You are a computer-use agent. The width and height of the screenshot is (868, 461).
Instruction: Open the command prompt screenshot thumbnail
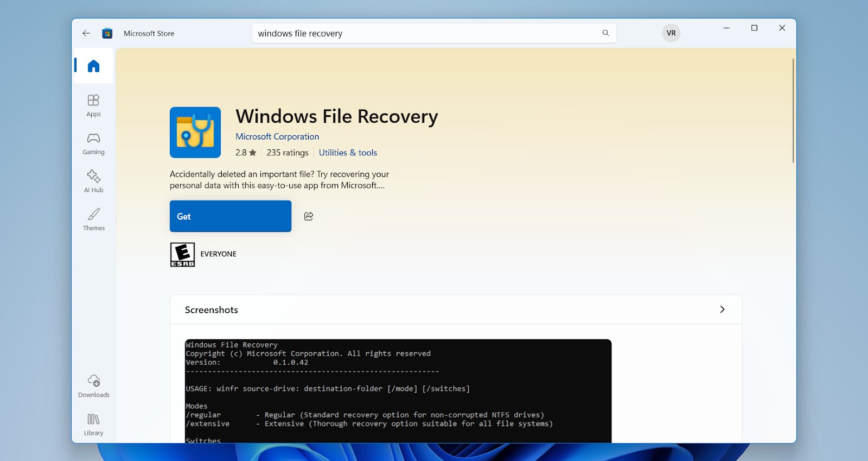[398, 391]
